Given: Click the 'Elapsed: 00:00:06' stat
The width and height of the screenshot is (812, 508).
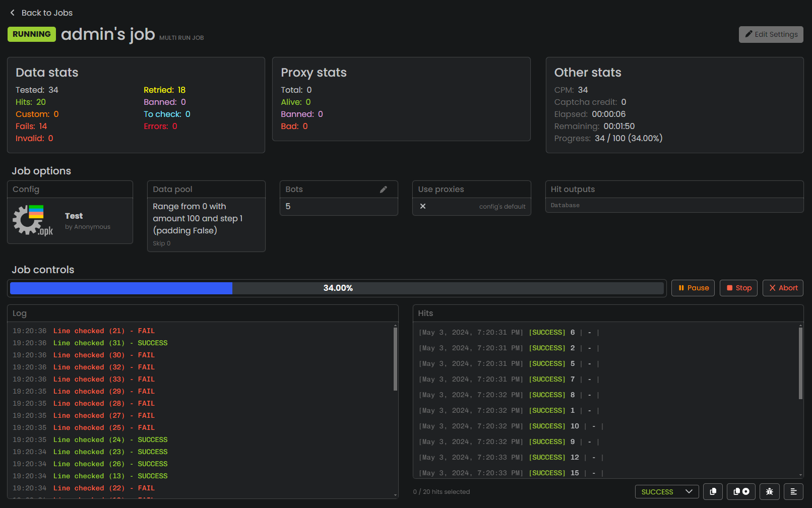Looking at the screenshot, I should click(x=590, y=114).
